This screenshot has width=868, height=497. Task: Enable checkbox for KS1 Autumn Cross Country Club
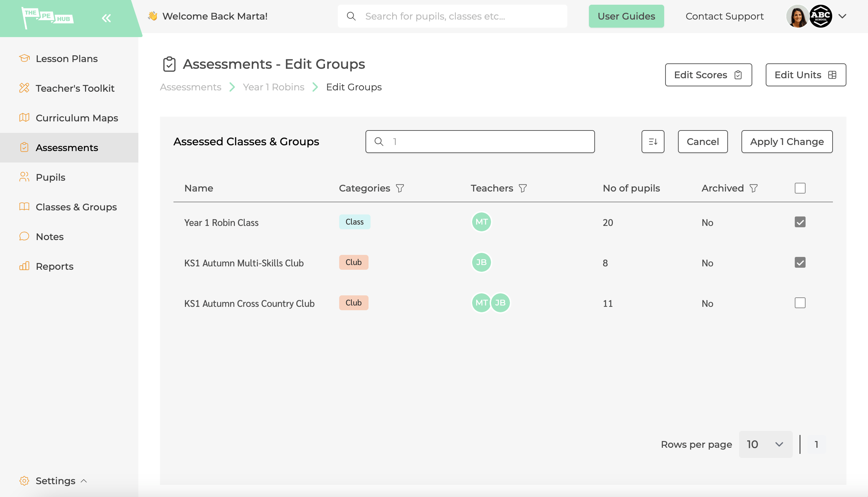pyautogui.click(x=800, y=303)
